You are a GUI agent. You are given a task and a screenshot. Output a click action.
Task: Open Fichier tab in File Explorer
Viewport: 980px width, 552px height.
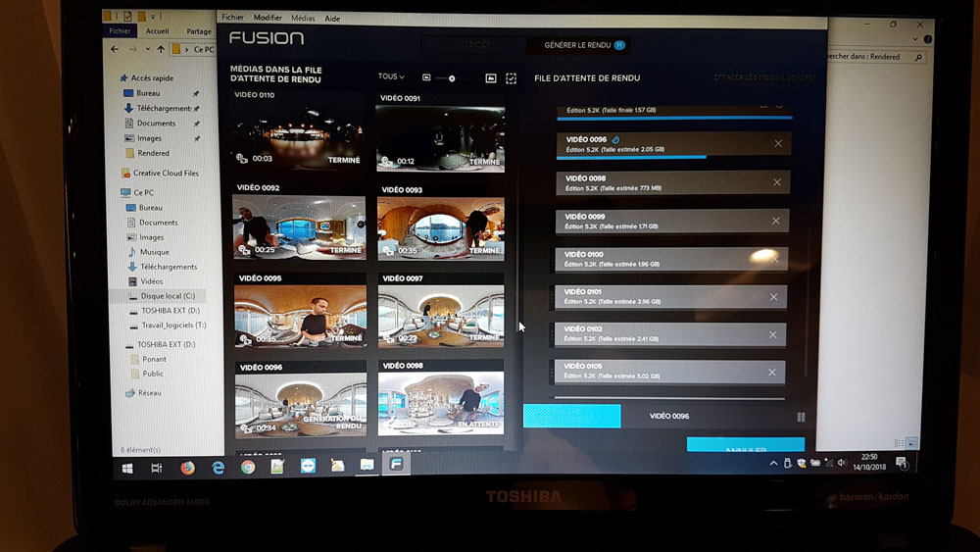[120, 30]
